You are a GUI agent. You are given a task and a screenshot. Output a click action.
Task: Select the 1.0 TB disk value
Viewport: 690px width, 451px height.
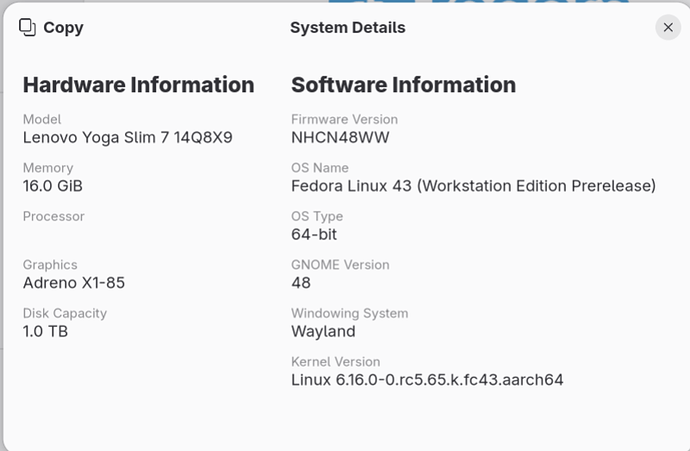click(x=45, y=331)
